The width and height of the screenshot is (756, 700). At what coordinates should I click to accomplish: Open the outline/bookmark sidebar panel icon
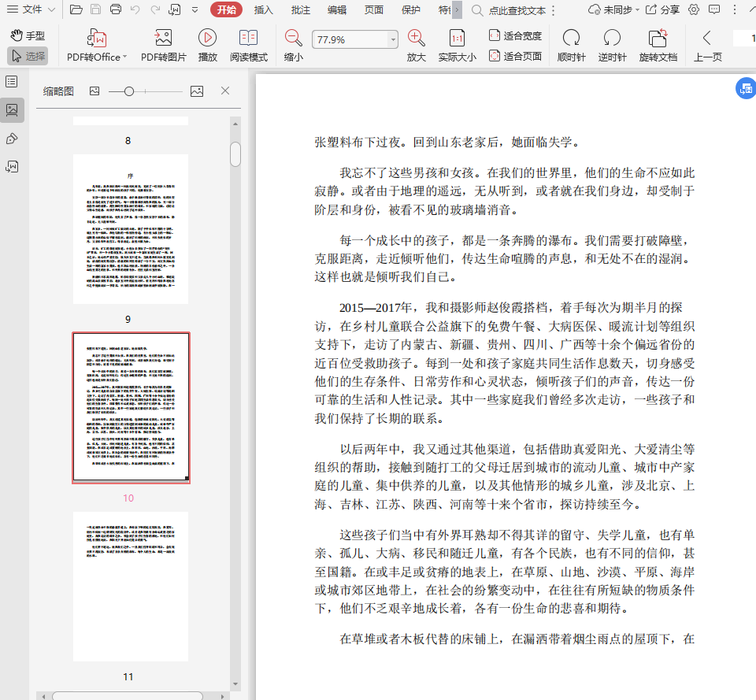point(12,81)
